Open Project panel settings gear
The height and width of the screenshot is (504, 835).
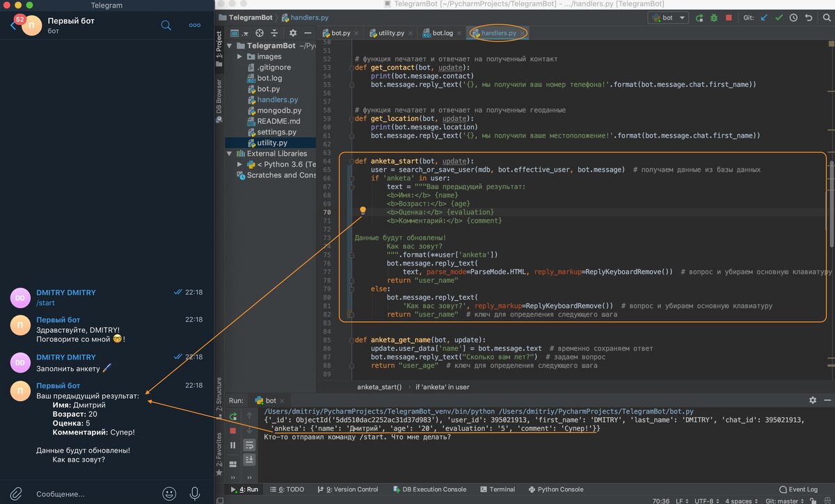click(293, 33)
